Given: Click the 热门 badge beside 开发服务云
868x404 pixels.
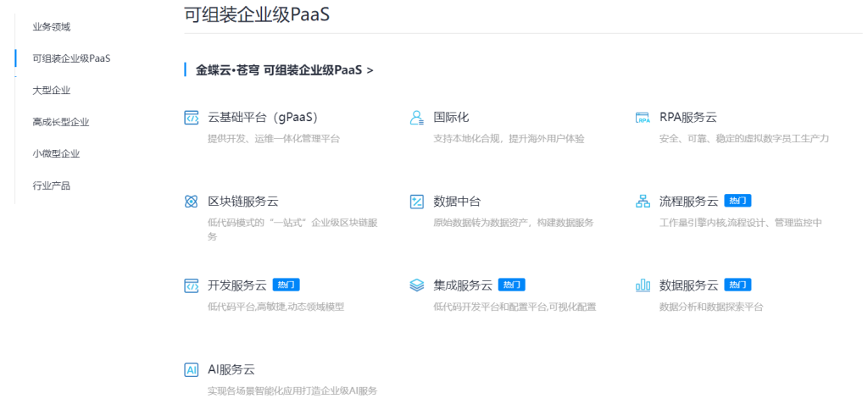Looking at the screenshot, I should coord(286,285).
